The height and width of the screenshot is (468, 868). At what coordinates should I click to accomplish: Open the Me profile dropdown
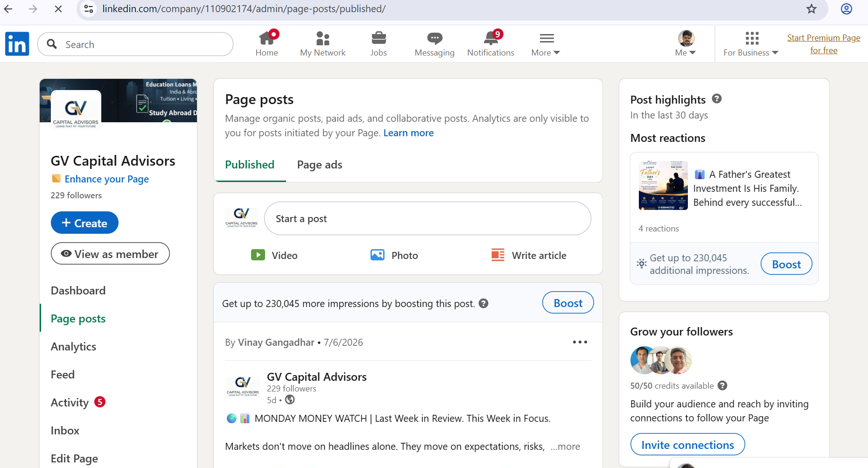[686, 44]
